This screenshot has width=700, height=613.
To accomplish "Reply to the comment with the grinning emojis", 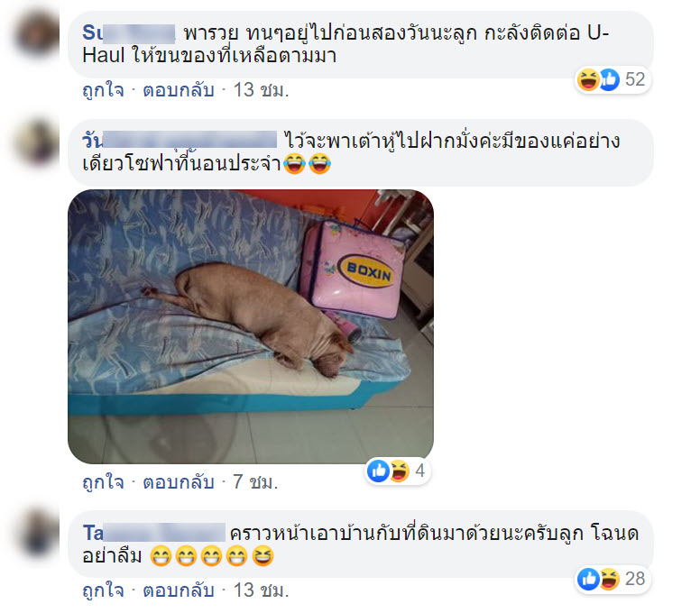I will pos(178,590).
